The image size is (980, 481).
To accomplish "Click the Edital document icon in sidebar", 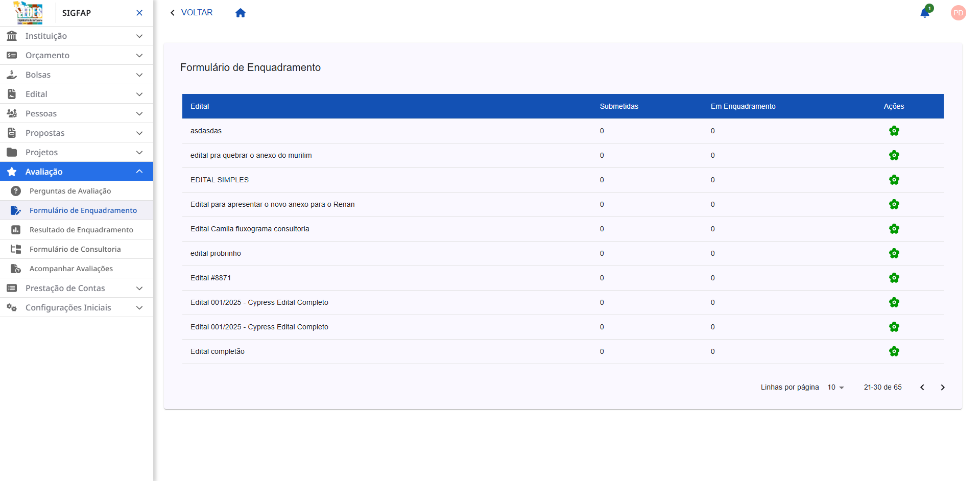I will point(12,94).
